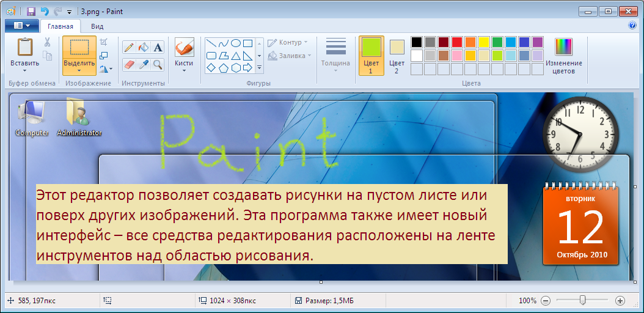Click the Выделить selection rectangle button
The image size is (644, 313).
point(79,48)
